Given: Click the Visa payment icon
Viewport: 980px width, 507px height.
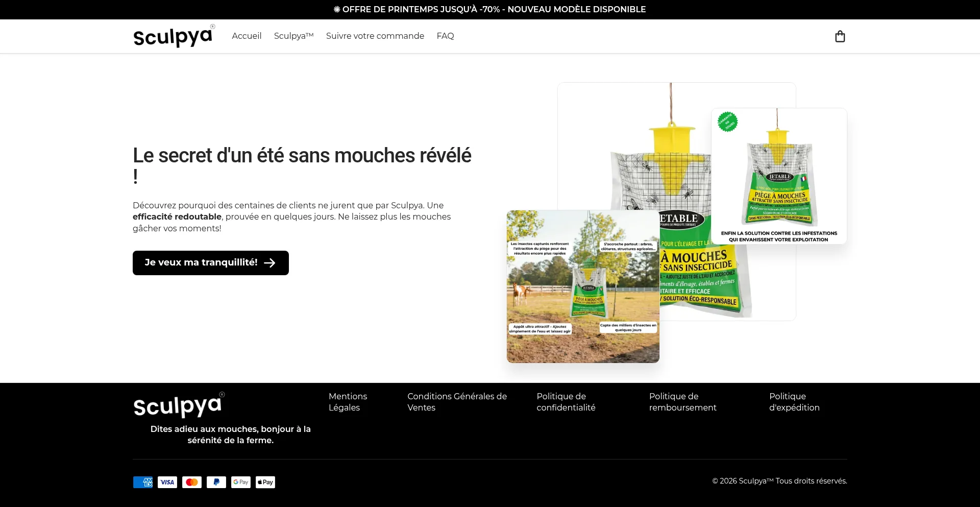Looking at the screenshot, I should 167,482.
